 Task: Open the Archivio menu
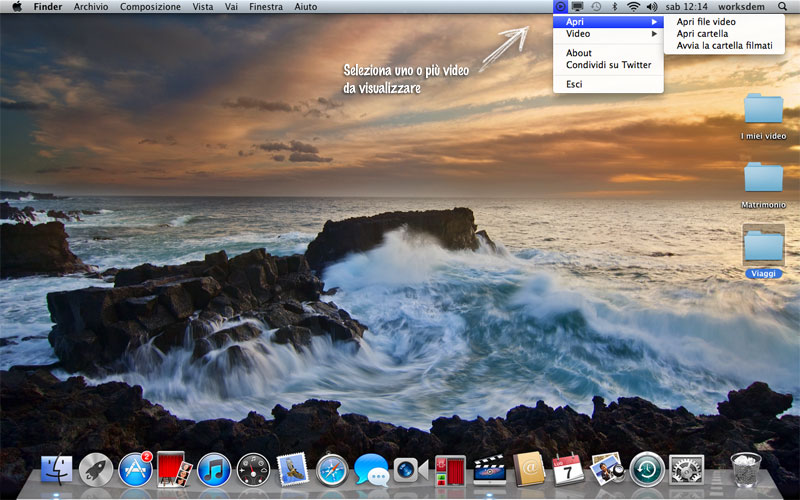[91, 7]
